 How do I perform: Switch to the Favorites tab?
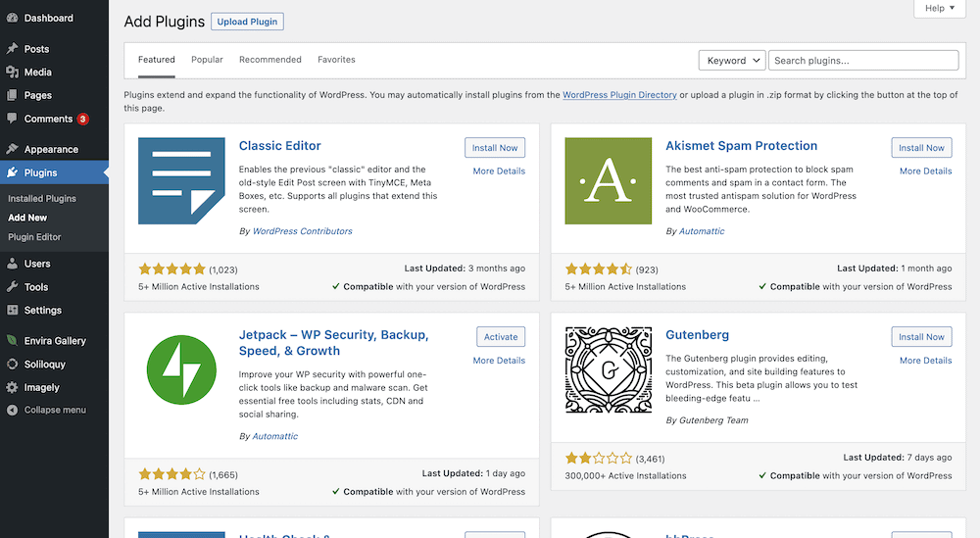click(x=336, y=60)
